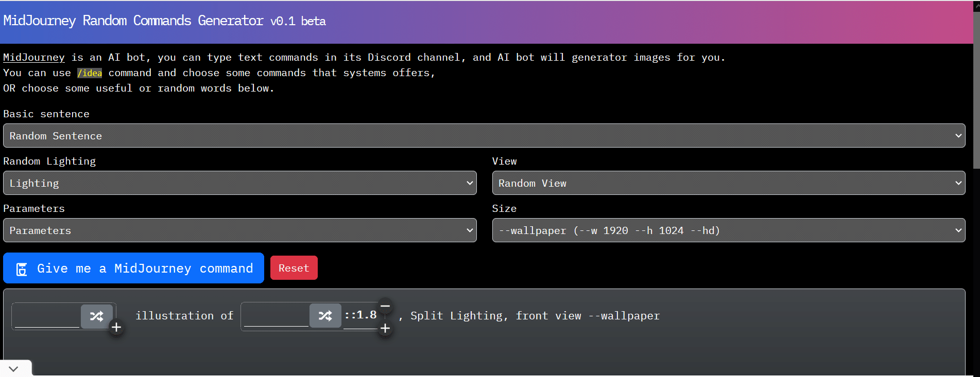The width and height of the screenshot is (980, 377).
Task: Shuffle the second word after 'illustration of'
Action: (325, 316)
